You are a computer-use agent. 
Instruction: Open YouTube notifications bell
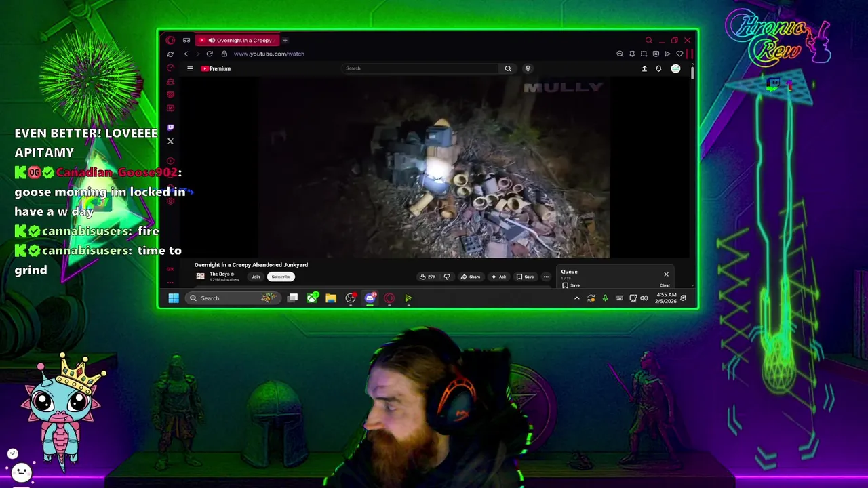(x=658, y=68)
